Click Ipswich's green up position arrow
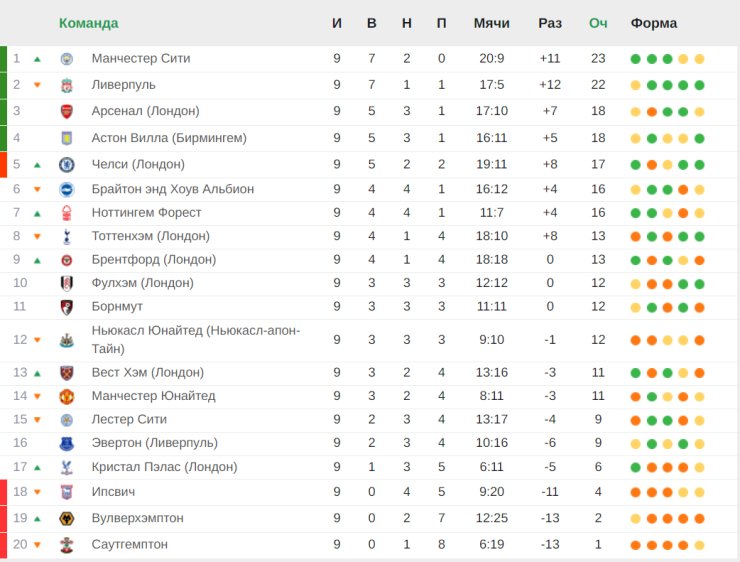This screenshot has width=740, height=562. pos(37,492)
